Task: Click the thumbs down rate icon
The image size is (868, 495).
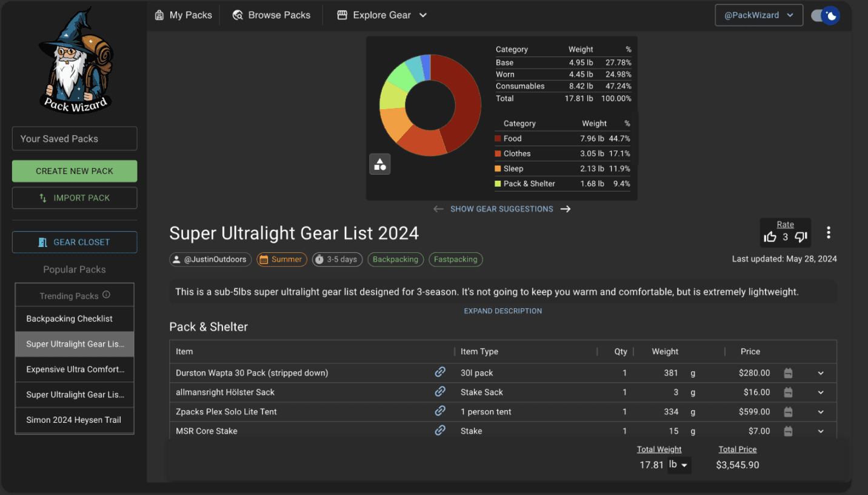Action: (801, 237)
